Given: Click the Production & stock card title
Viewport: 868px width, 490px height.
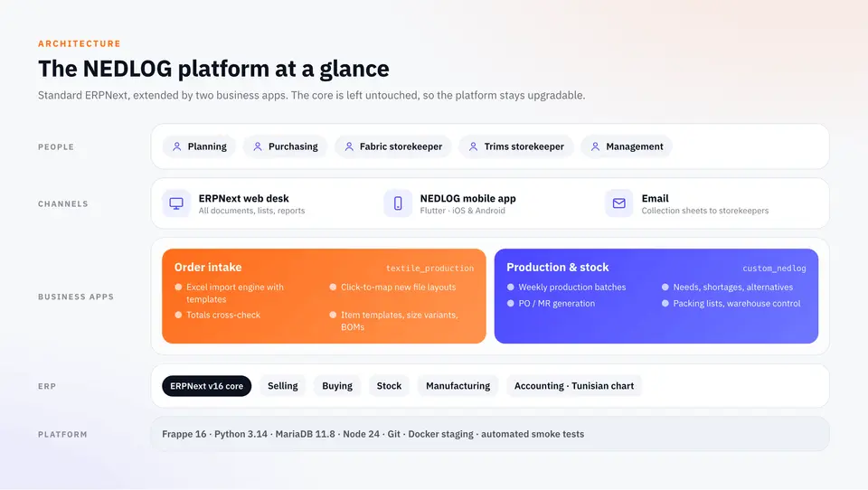Looking at the screenshot, I should tap(558, 268).
